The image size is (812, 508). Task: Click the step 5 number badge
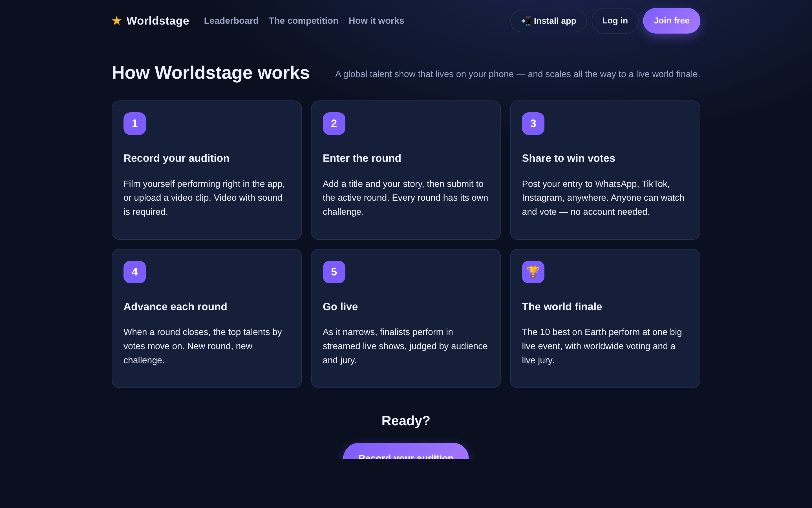pos(334,272)
